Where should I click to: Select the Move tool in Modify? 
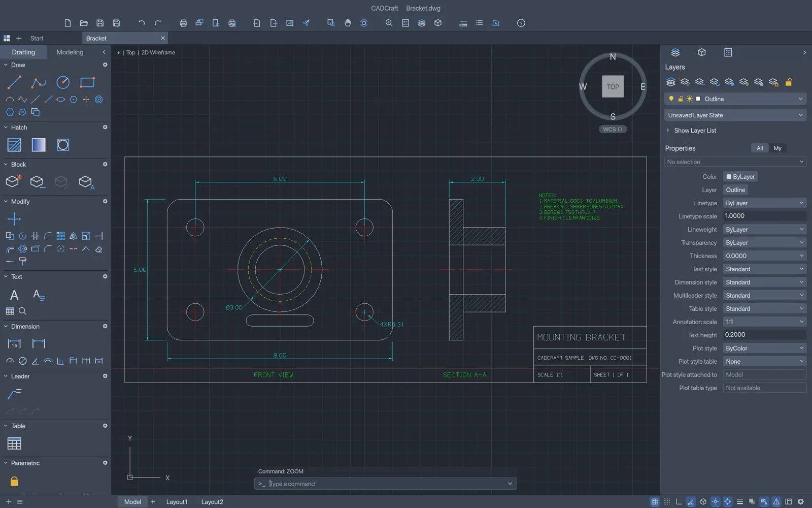[14, 219]
